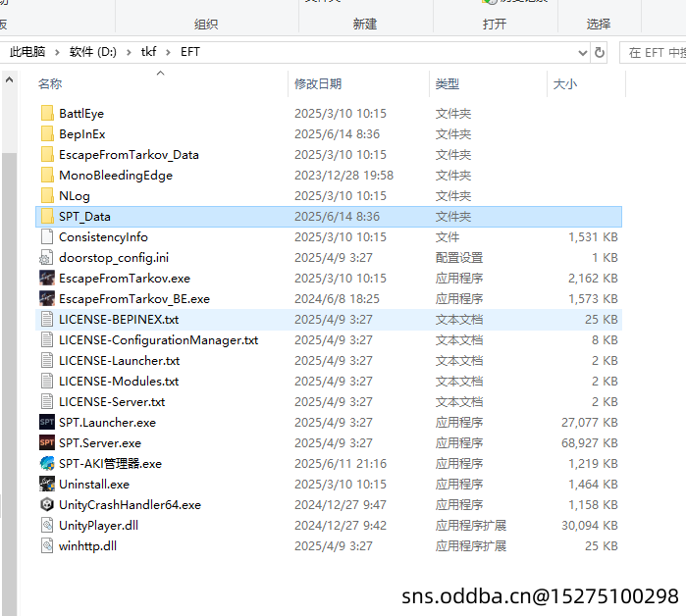Click the date 2023/12/28 19:58
The image size is (686, 616).
[343, 175]
